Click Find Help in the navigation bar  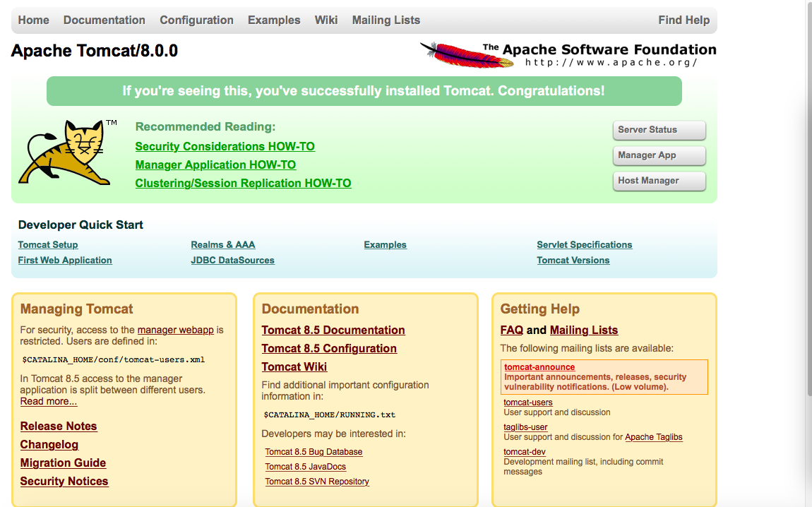point(683,20)
